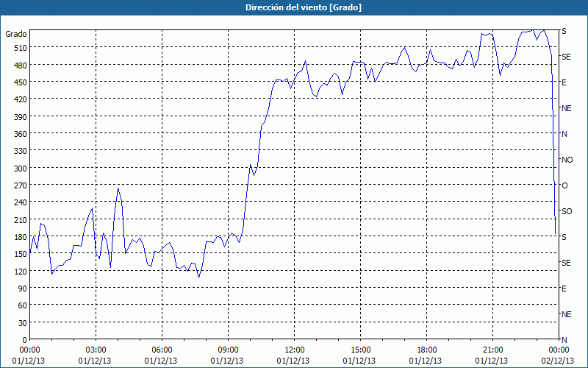Click the 'NO' compass label beside 300 level
588x368 pixels.
(x=567, y=160)
